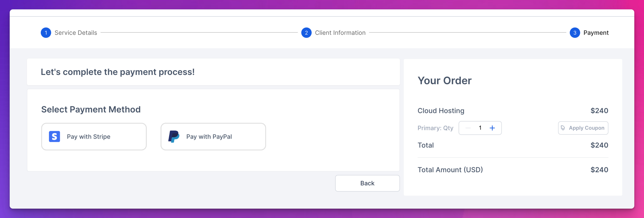Click the step 1 circle badge
This screenshot has height=218, width=644.
(46, 33)
